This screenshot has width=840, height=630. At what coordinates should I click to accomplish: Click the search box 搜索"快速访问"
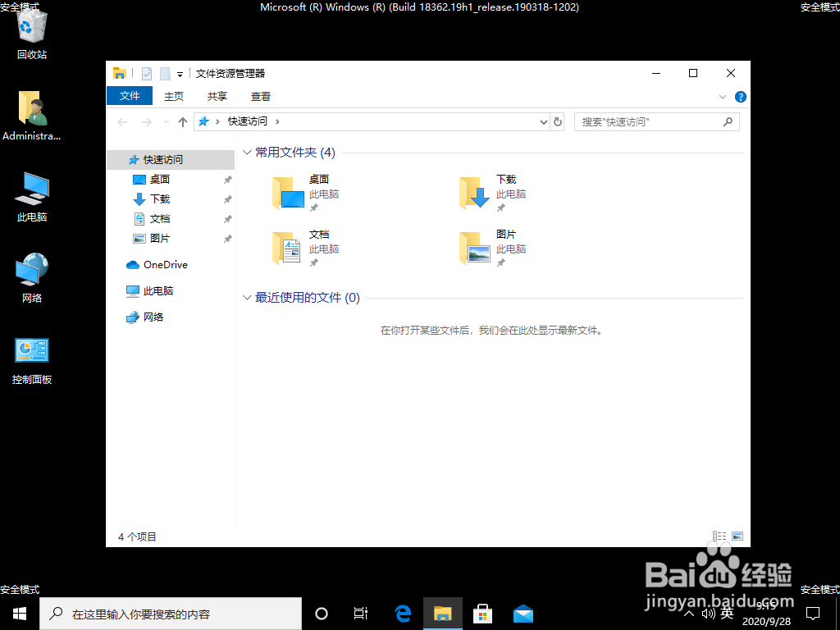[x=657, y=122]
